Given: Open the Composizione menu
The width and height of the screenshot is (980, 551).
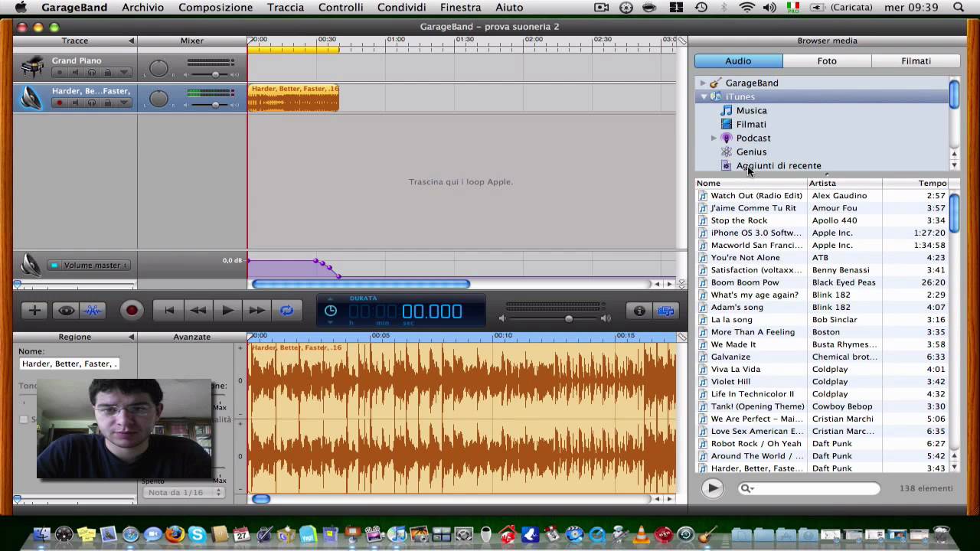Looking at the screenshot, I should tap(215, 7).
